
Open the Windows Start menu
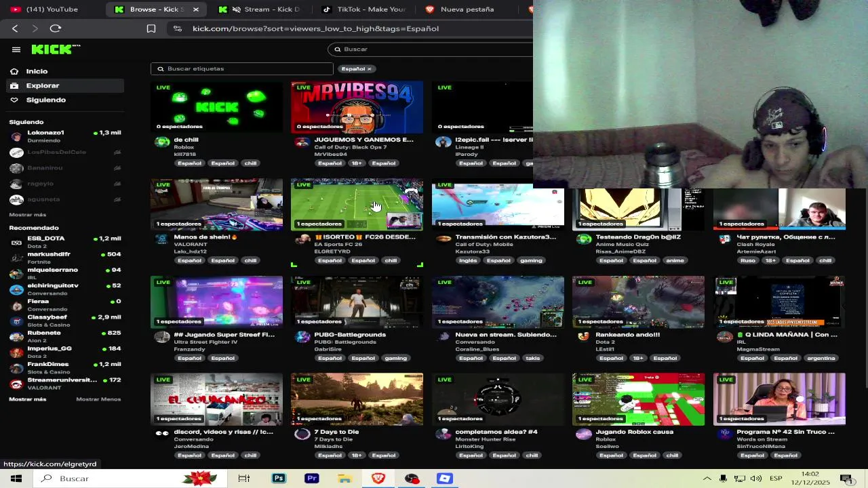(16, 479)
